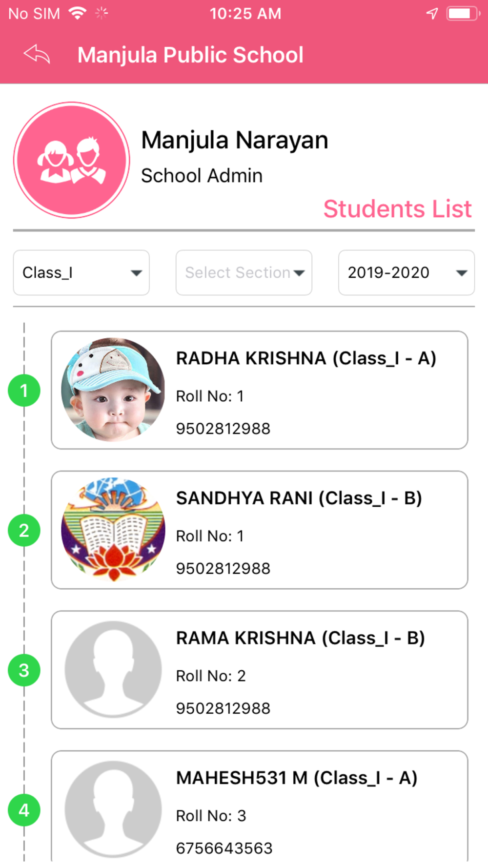488x868 pixels.
Task: Tap green number 4 timeline badge
Action: point(24,810)
